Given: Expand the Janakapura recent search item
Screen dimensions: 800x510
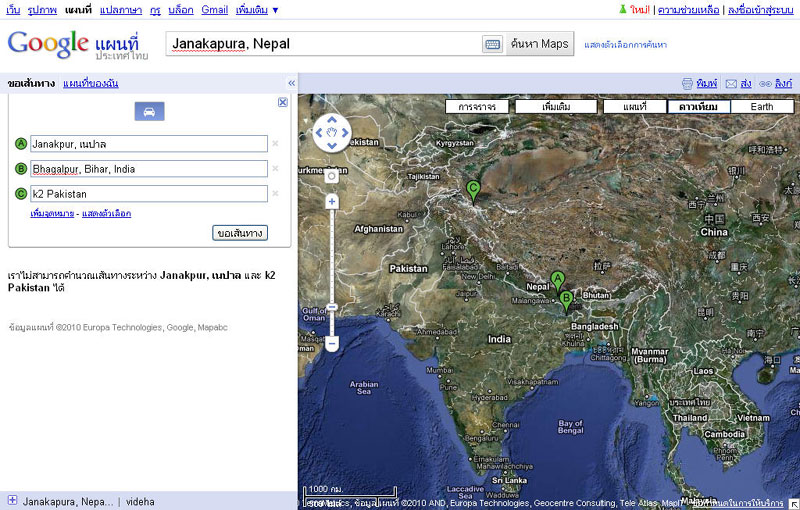Looking at the screenshot, I should click(12, 500).
